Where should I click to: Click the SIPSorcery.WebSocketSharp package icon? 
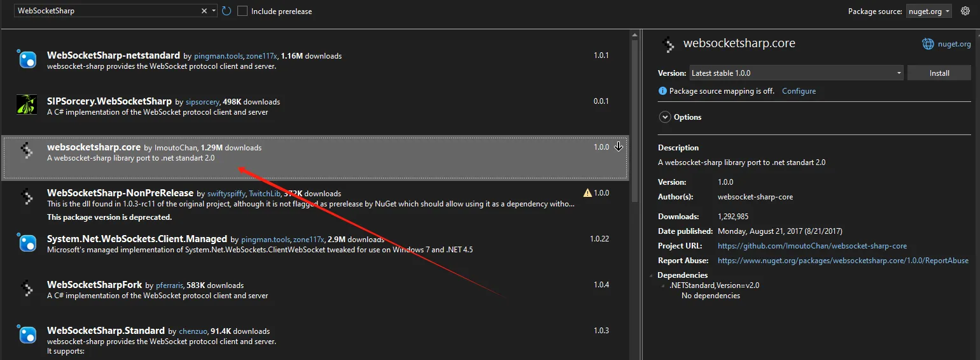tap(27, 105)
